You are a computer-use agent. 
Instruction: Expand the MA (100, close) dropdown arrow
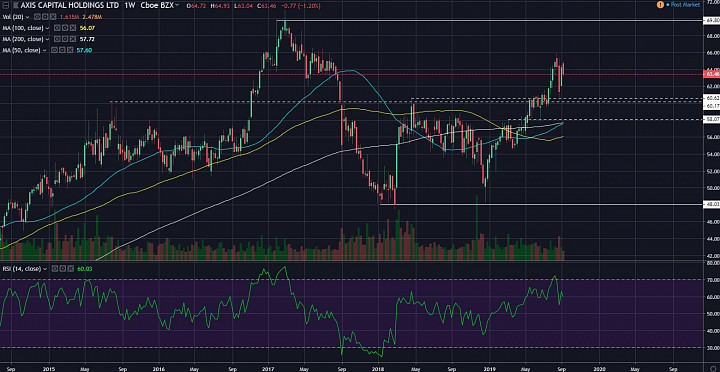tap(47, 28)
